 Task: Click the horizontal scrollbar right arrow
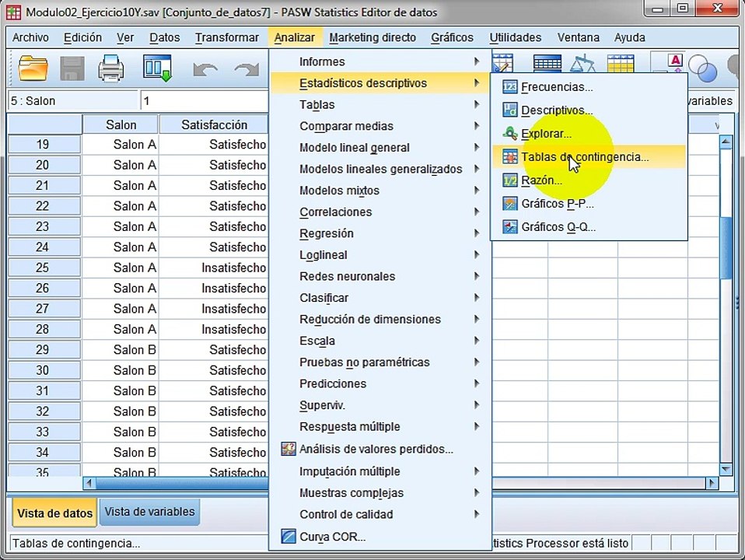[x=712, y=483]
